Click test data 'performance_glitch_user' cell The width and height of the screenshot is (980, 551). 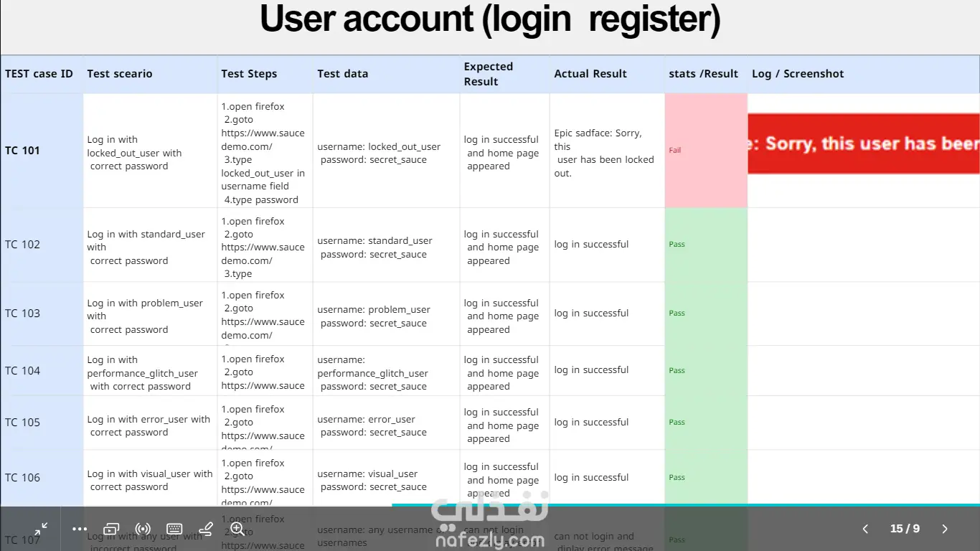coord(386,371)
